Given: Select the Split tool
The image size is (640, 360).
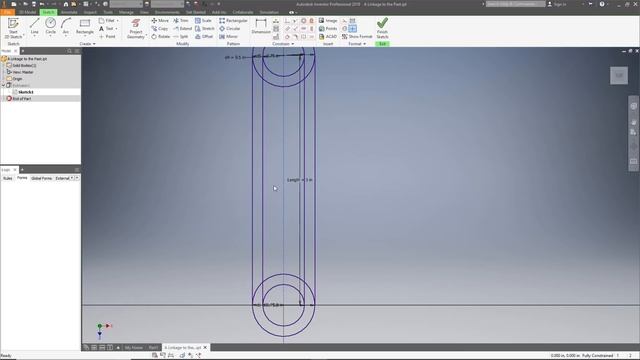Looking at the screenshot, I should click(x=180, y=36).
